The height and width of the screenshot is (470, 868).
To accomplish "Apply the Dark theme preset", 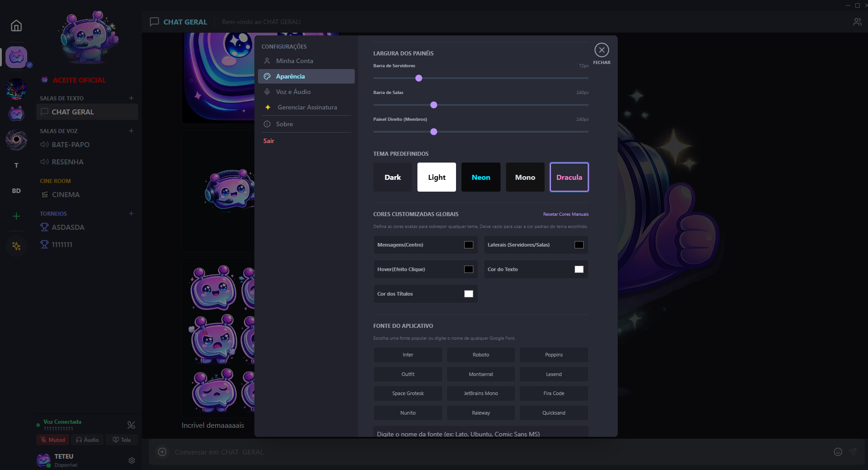I will [392, 177].
